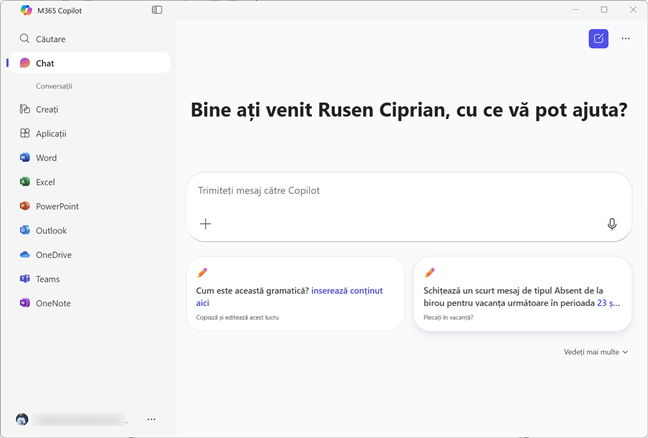This screenshot has width=648, height=438.
Task: Open Conversații under Chat
Action: coord(54,86)
